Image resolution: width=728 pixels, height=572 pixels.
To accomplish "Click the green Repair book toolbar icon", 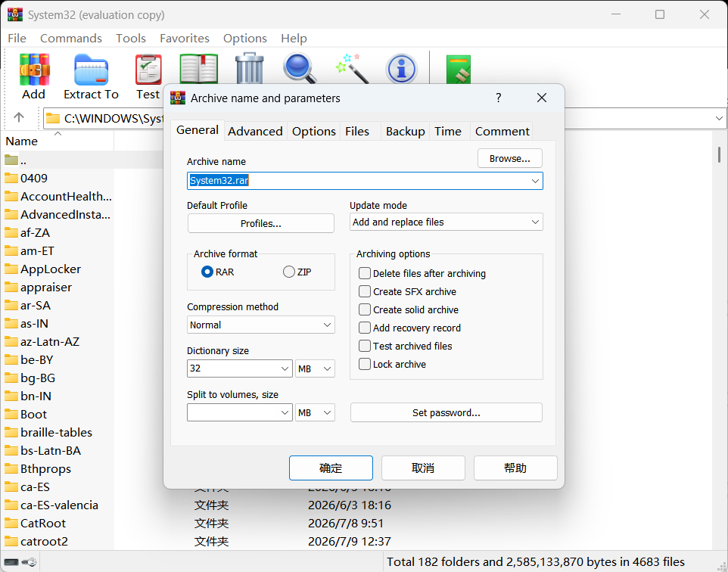I will click(459, 69).
